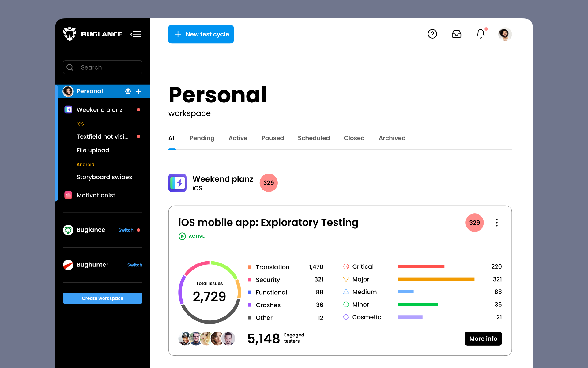This screenshot has height=368, width=588.
Task: Click the green Minor severity bar
Action: tap(418, 304)
